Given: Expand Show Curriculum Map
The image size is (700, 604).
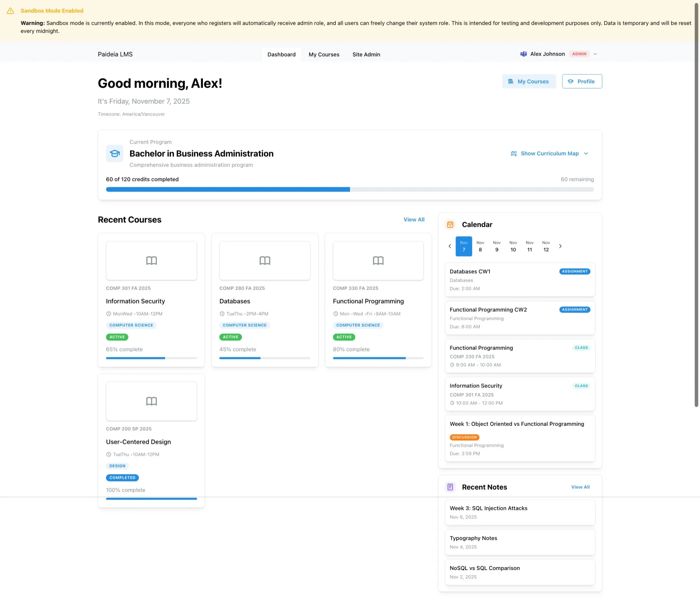Looking at the screenshot, I should click(550, 154).
